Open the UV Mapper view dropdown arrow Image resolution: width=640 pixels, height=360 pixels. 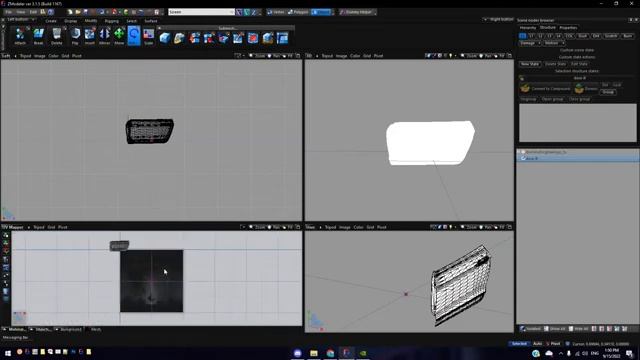[x=29, y=227]
